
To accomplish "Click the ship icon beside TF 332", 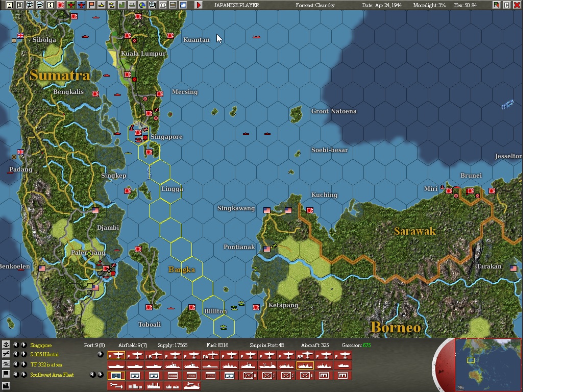I will (x=6, y=364).
